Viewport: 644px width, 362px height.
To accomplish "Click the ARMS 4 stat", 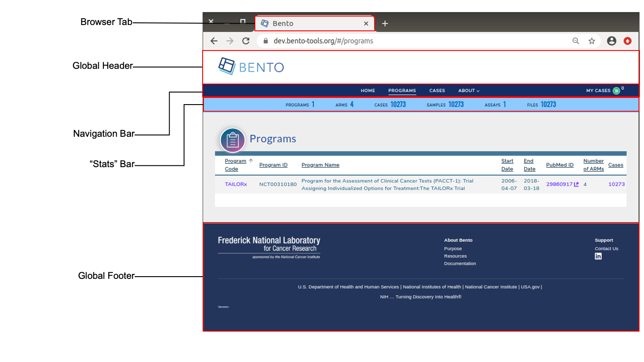I will coord(344,105).
